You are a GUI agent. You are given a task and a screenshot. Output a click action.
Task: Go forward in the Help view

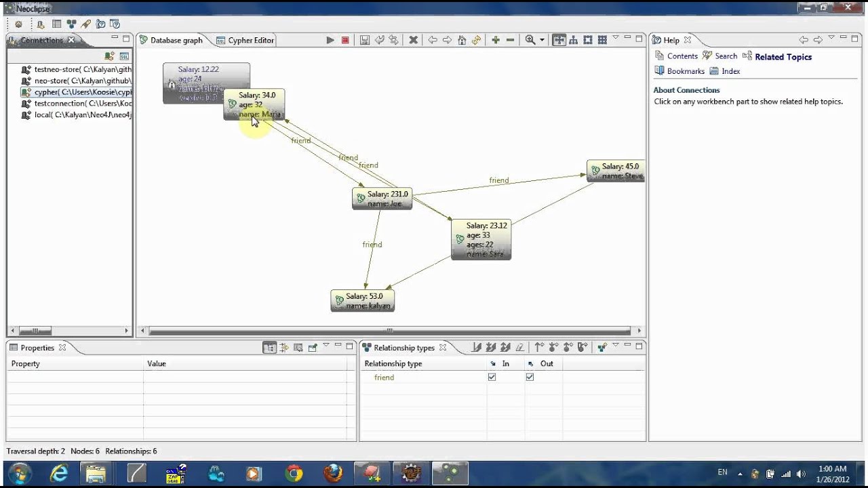tap(818, 40)
